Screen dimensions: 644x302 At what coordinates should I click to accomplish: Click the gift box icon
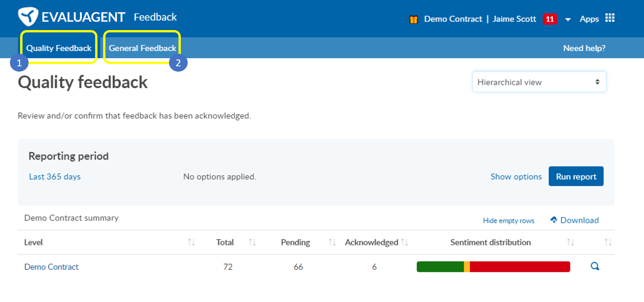[x=413, y=19]
